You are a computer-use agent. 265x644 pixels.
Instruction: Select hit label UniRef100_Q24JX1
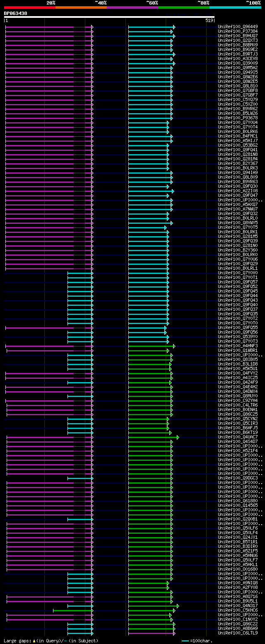[x=238, y=537]
